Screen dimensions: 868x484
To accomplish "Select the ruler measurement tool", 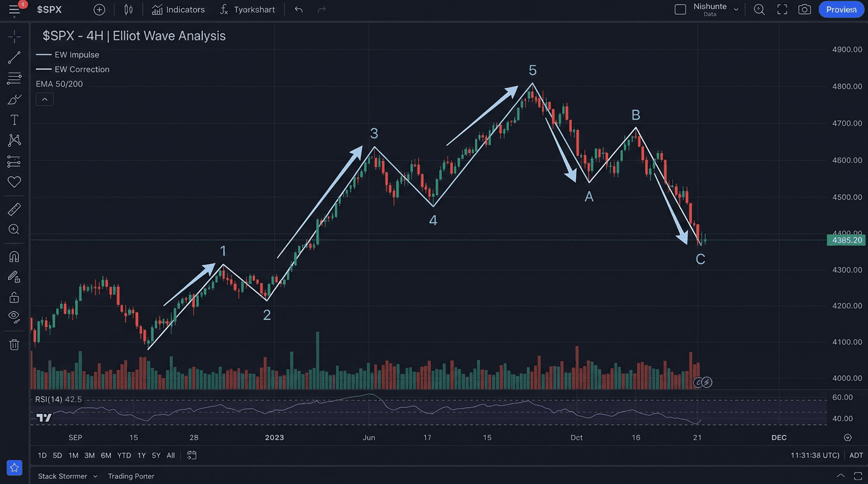I will pos(14,209).
